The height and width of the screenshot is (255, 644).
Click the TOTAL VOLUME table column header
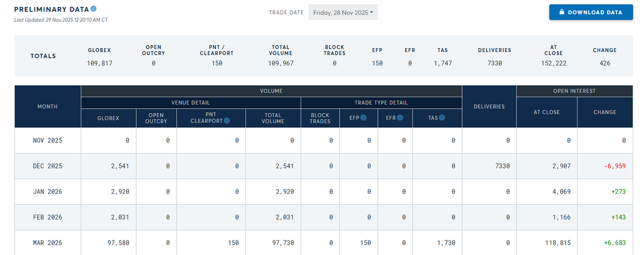[x=273, y=118]
